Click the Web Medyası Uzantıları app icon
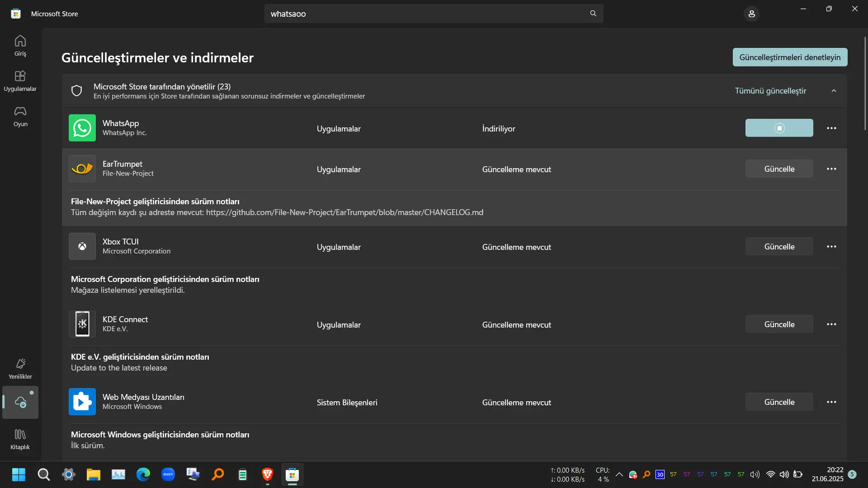 point(82,402)
